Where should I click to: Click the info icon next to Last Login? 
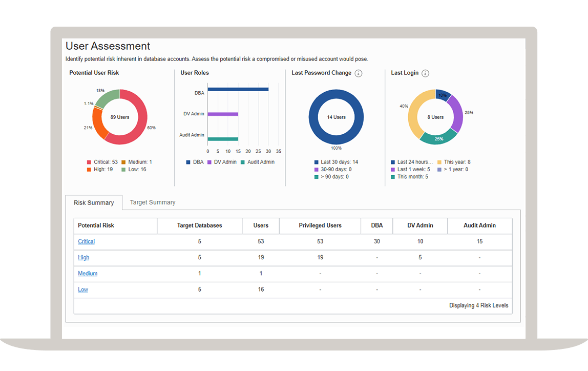click(425, 73)
